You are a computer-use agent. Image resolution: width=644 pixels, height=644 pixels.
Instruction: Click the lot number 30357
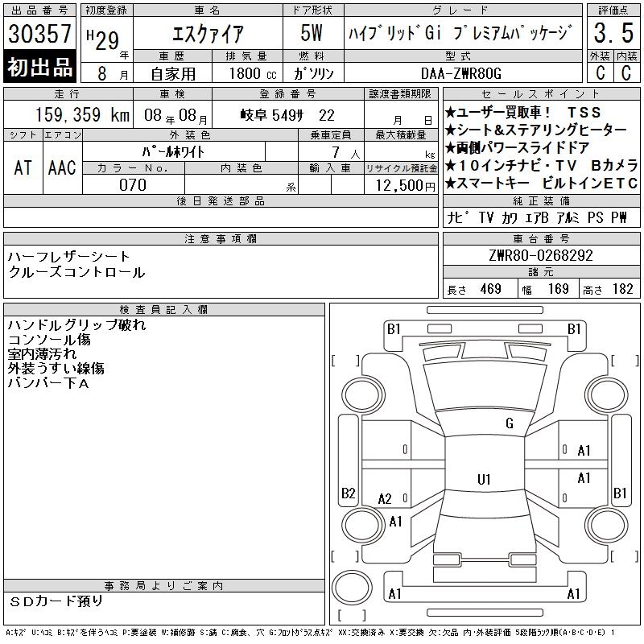point(39,34)
